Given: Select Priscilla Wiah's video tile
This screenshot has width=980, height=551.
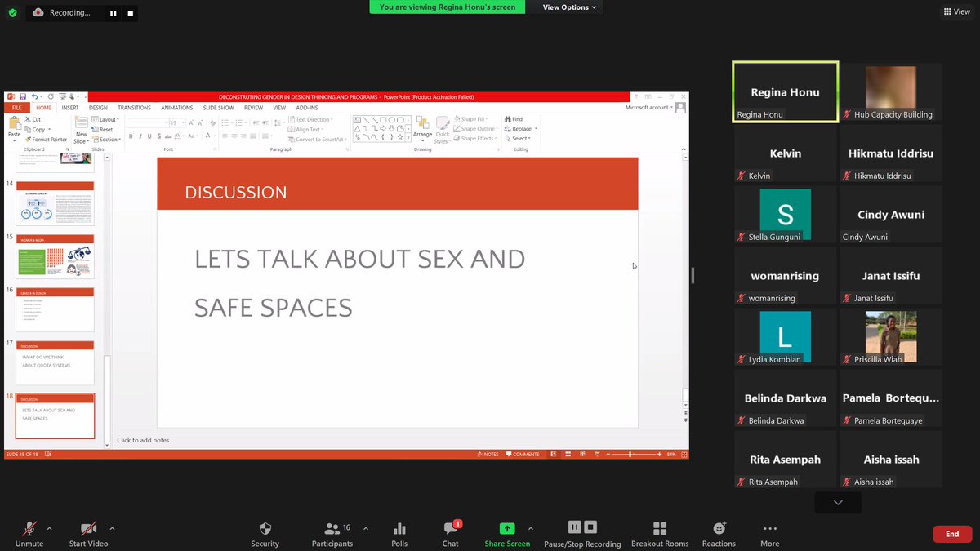Looking at the screenshot, I should [x=891, y=337].
